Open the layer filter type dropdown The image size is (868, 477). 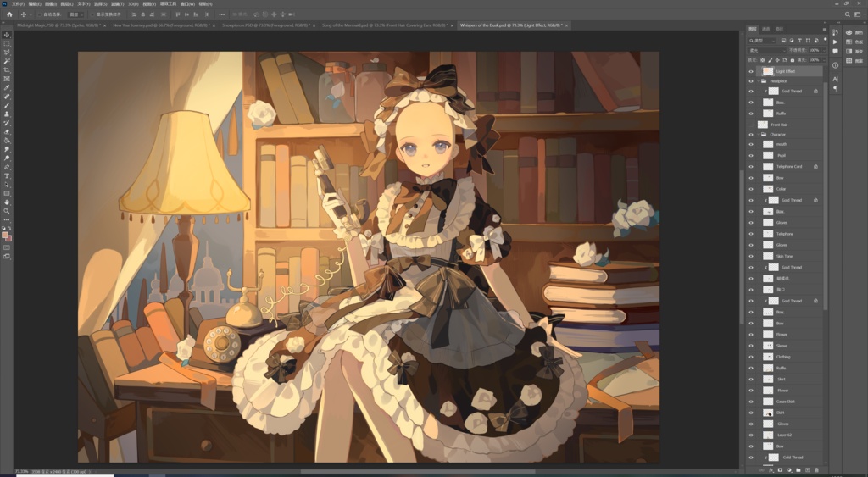763,41
